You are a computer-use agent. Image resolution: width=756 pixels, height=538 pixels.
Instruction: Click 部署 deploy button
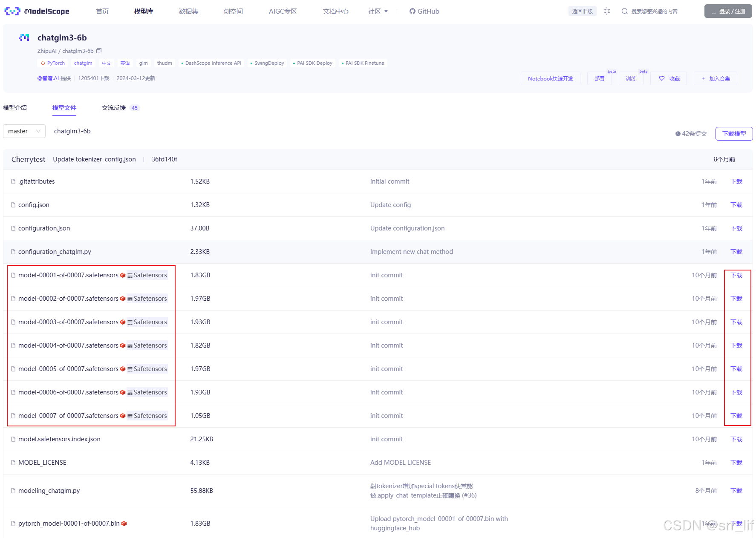600,78
